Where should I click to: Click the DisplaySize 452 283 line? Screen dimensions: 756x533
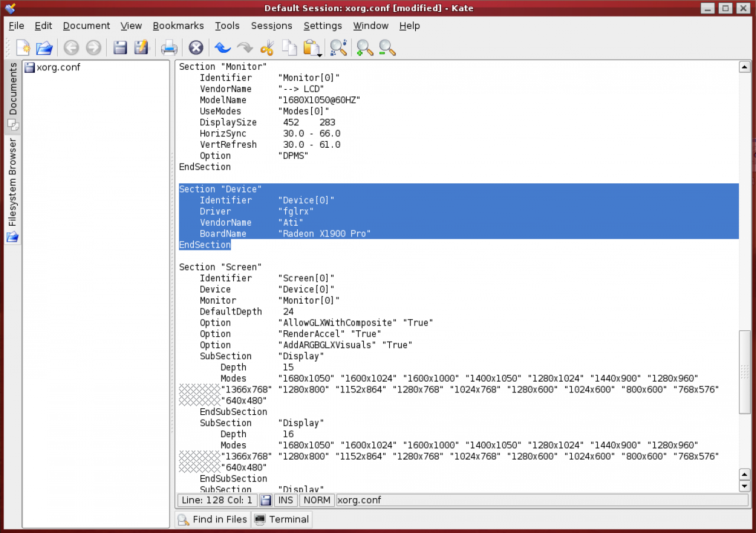pyautogui.click(x=268, y=122)
